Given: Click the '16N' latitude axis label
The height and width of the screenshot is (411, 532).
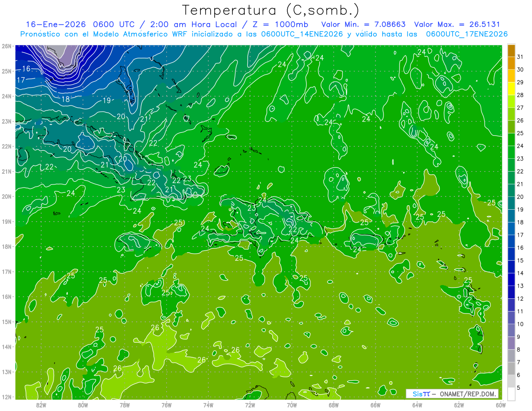Looking at the screenshot, I should click(x=7, y=297).
